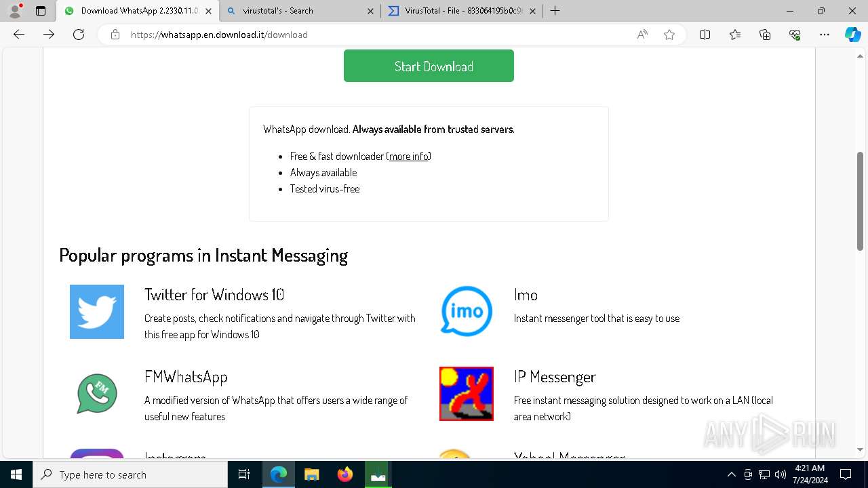Reload the page with refresh icon

pyautogui.click(x=79, y=35)
